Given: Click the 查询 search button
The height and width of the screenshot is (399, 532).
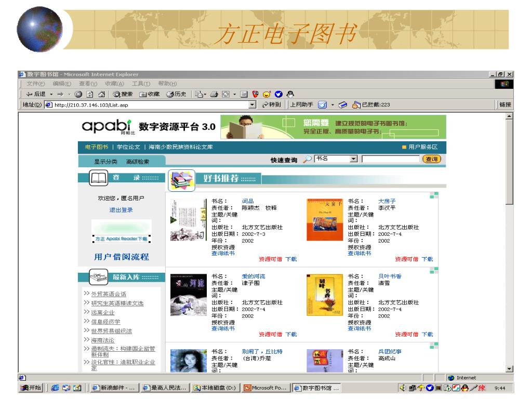Looking at the screenshot, I should tap(432, 159).
